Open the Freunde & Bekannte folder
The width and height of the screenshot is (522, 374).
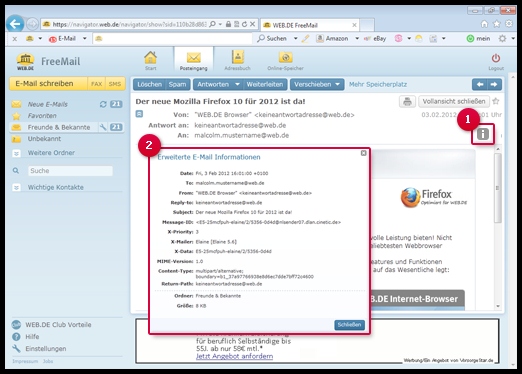tap(59, 127)
